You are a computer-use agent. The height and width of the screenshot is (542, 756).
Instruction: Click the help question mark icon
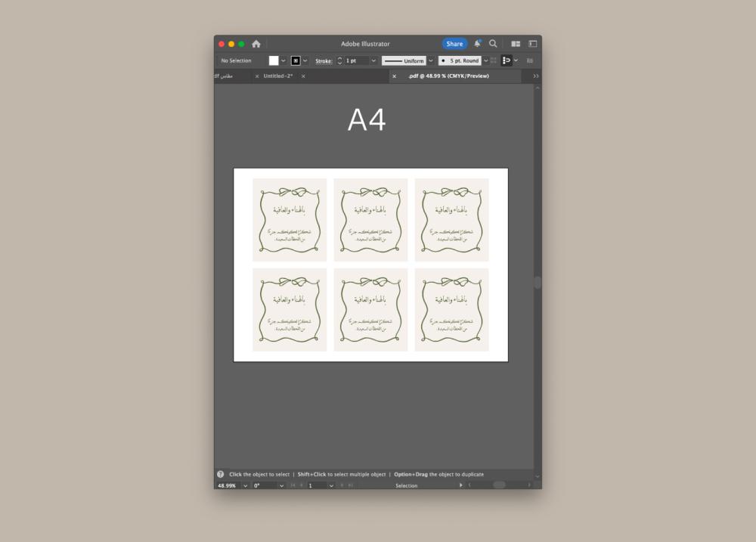point(221,474)
